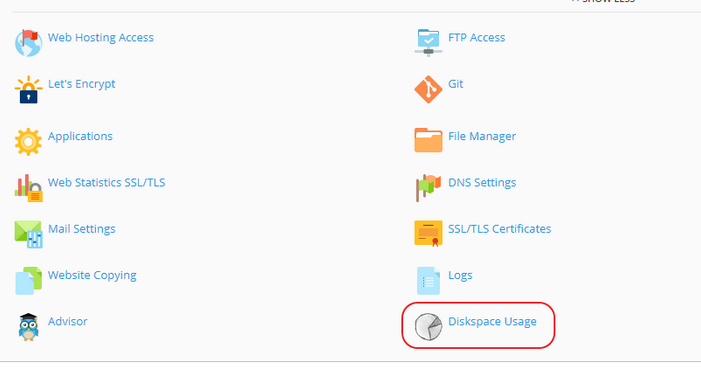View the Logs link
701x370 pixels.
[460, 276]
